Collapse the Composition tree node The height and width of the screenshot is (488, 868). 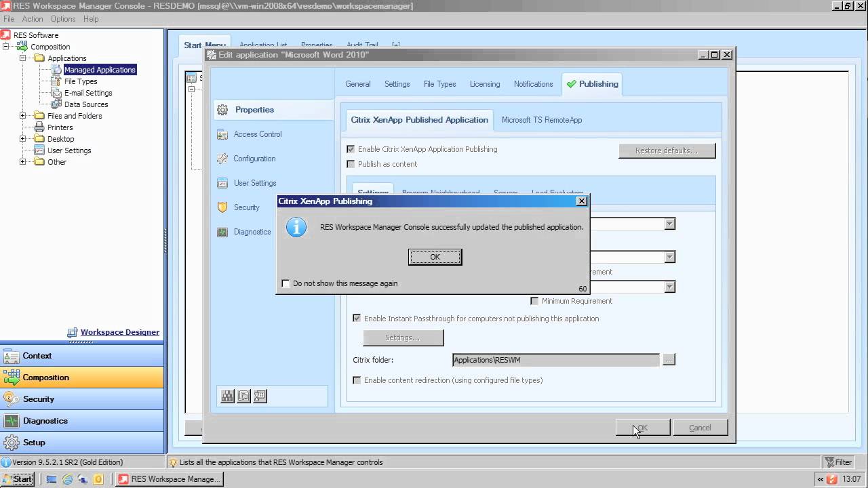tap(6, 47)
